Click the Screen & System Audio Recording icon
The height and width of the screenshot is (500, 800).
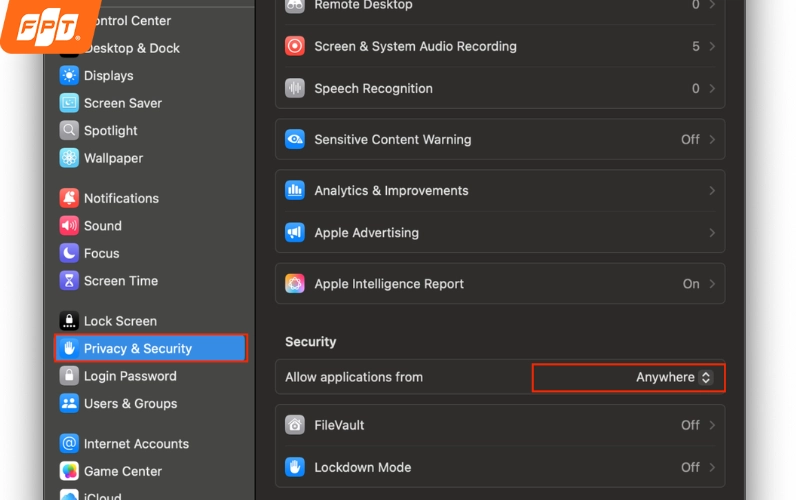click(295, 46)
